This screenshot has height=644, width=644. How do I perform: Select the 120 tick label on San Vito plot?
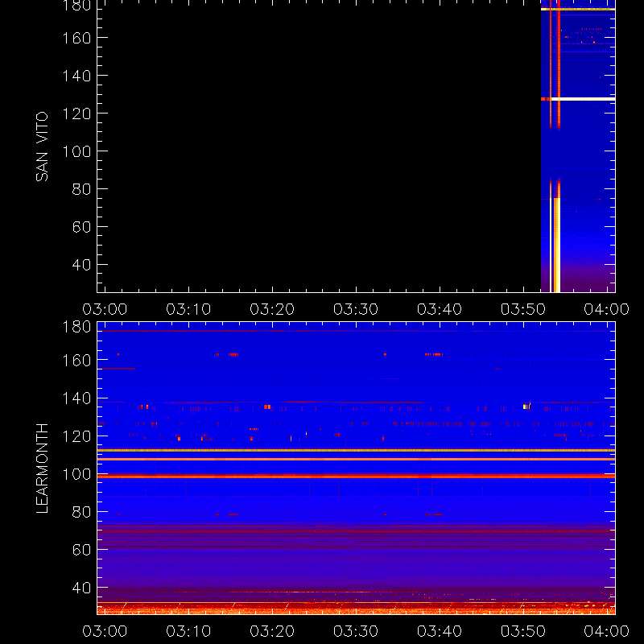76,114
